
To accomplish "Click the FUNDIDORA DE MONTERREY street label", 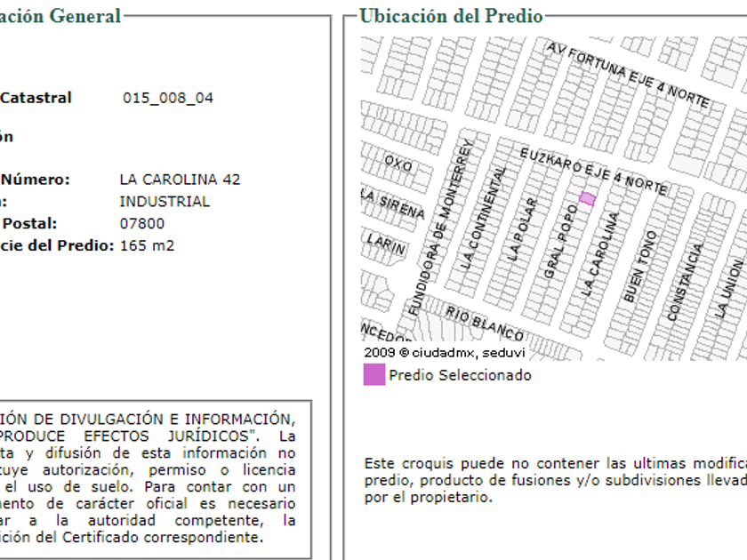I will coord(441,227).
